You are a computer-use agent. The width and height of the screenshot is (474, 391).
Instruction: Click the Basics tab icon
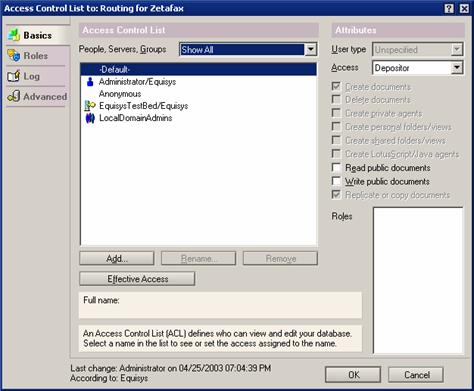pos(14,35)
